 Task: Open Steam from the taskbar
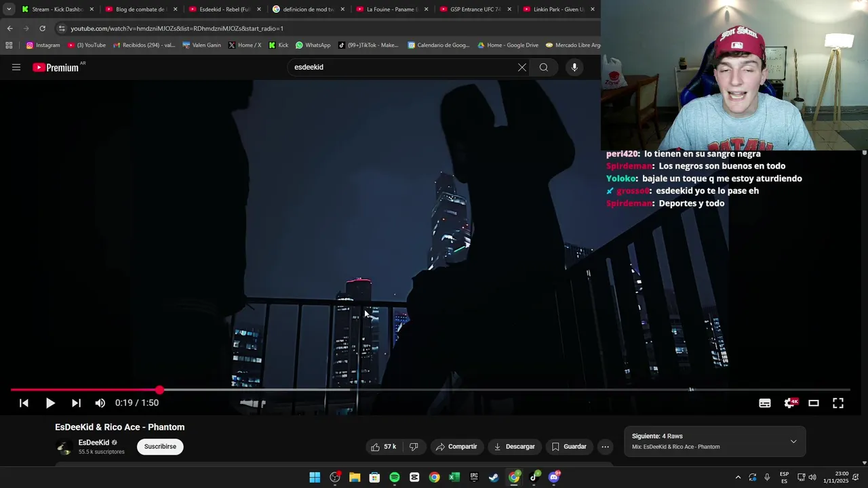click(x=494, y=477)
